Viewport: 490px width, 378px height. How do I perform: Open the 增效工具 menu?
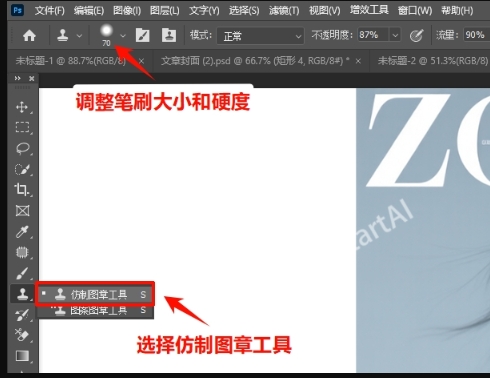pyautogui.click(x=369, y=10)
